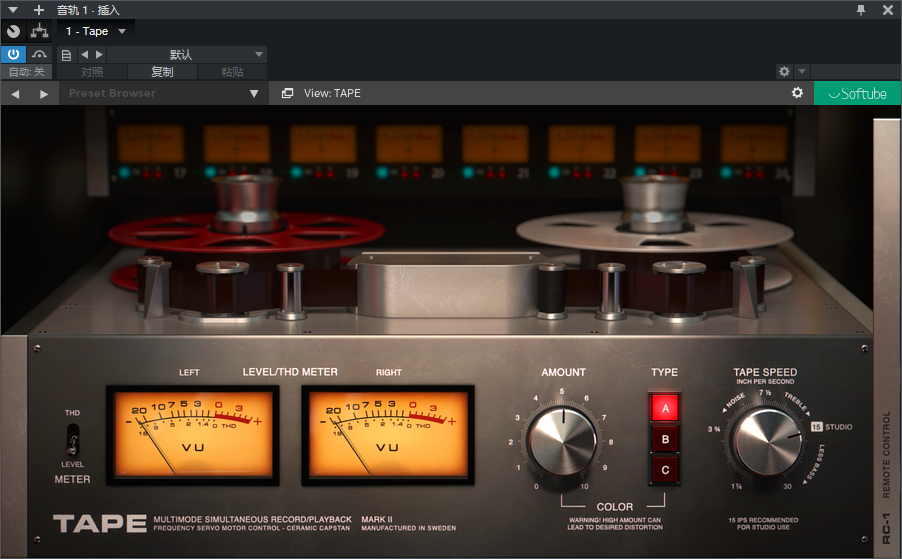Open the preset file page icon
Viewport: 902px width, 559px height.
click(x=66, y=54)
